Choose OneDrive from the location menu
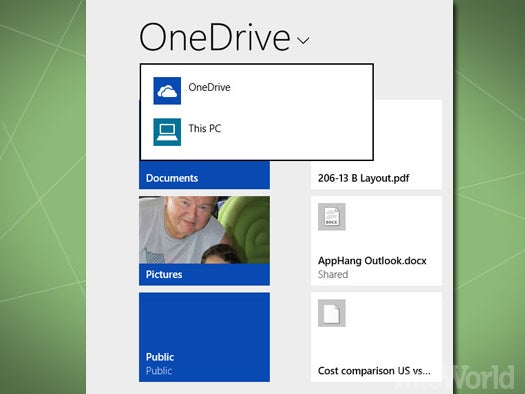 [x=256, y=91]
